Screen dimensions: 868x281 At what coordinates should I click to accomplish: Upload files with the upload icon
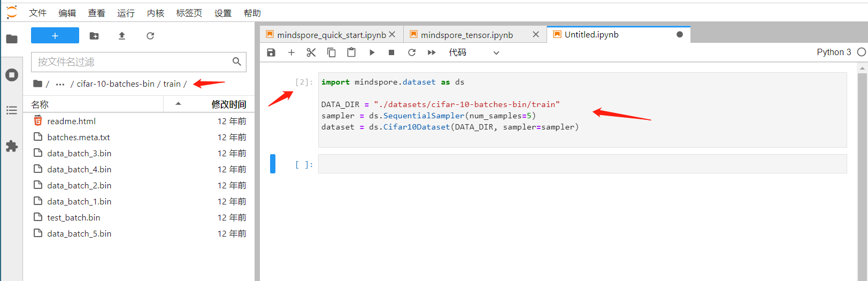click(x=122, y=36)
